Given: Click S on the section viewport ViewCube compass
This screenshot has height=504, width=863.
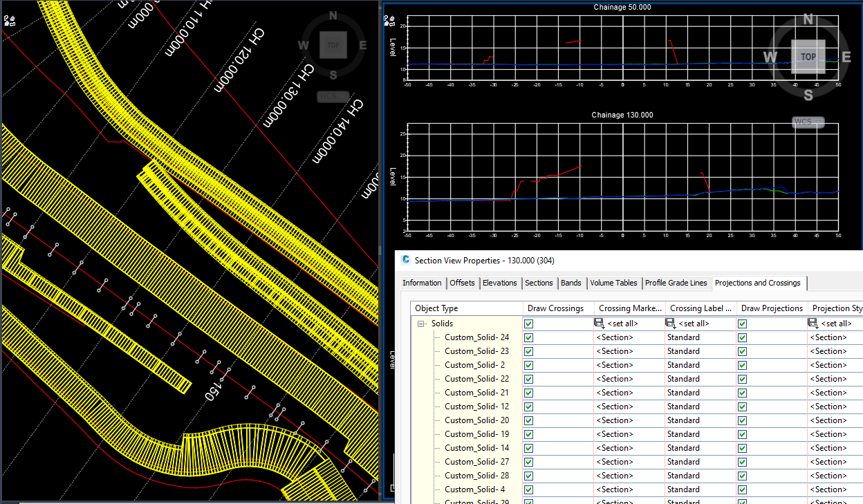Looking at the screenshot, I should click(x=808, y=94).
